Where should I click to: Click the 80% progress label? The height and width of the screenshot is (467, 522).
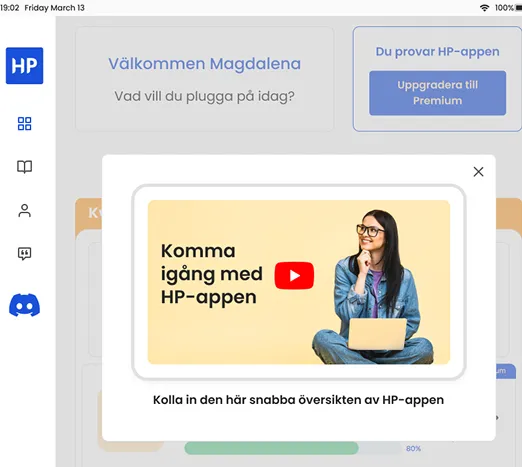click(x=413, y=449)
